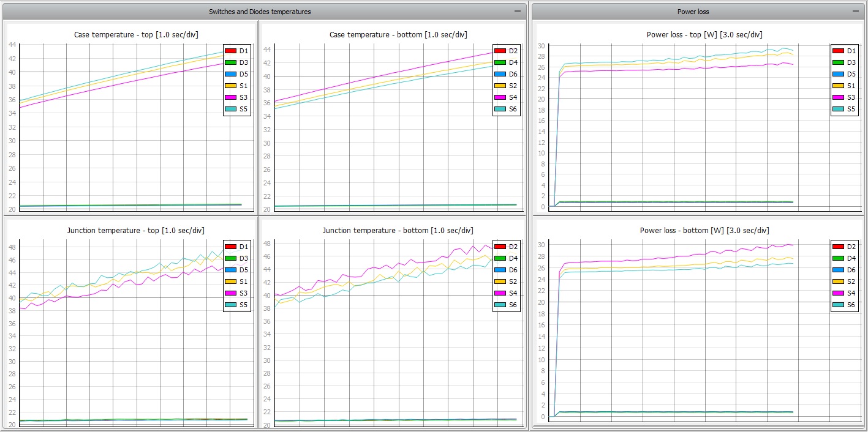
Task: Click green D3 swatch in Junction temperature top legend
Action: 230,258
